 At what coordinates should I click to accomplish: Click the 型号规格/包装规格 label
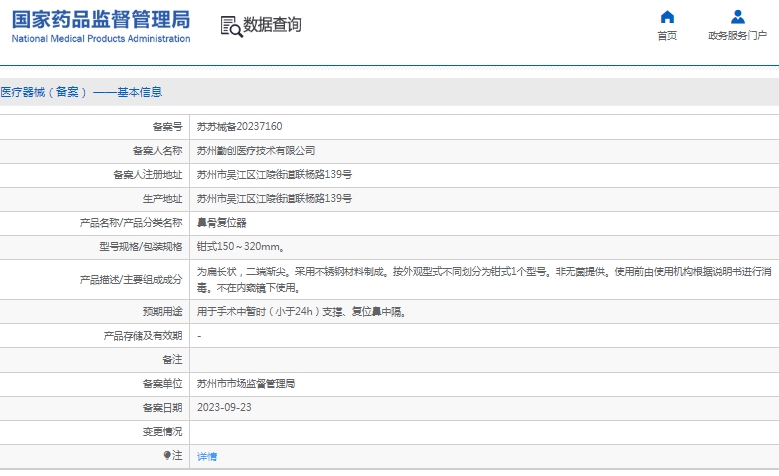click(141, 246)
